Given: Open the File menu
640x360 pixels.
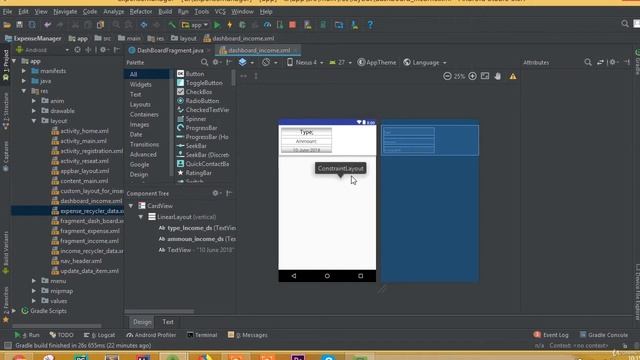Looking at the screenshot, I should (7, 12).
